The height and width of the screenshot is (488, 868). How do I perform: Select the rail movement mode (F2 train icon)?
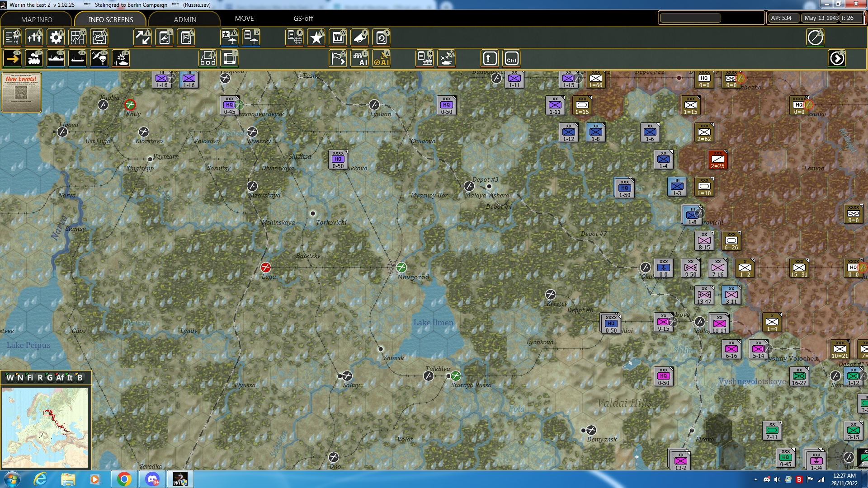(x=34, y=59)
